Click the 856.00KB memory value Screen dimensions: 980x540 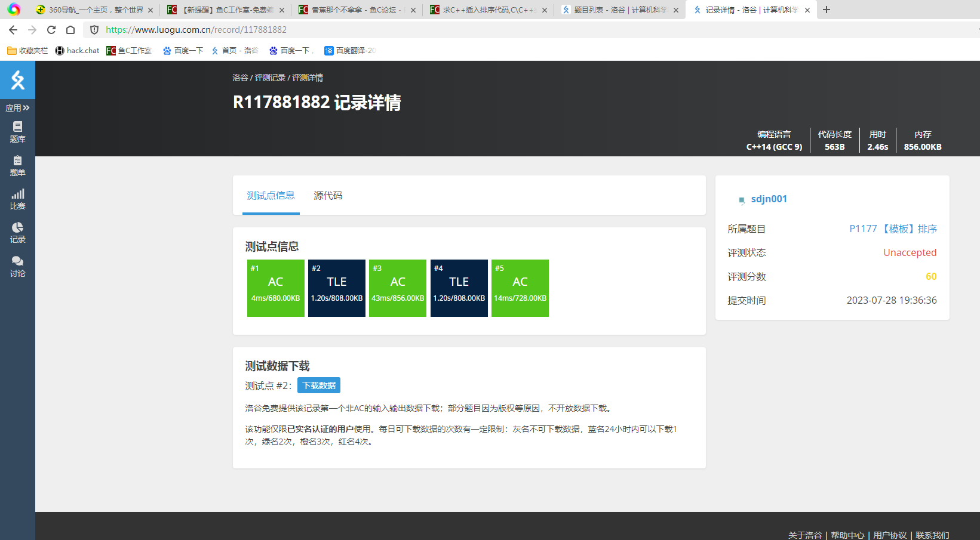coord(923,147)
